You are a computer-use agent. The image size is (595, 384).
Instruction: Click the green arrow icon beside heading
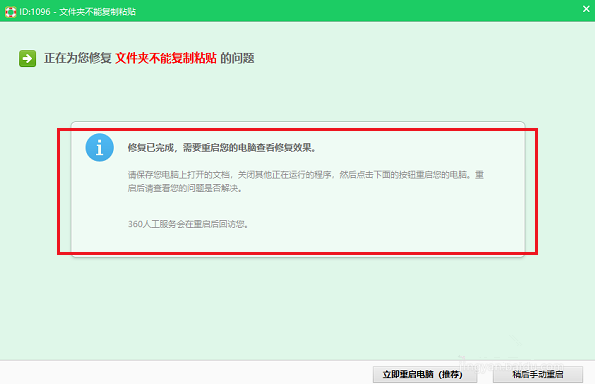(28, 58)
